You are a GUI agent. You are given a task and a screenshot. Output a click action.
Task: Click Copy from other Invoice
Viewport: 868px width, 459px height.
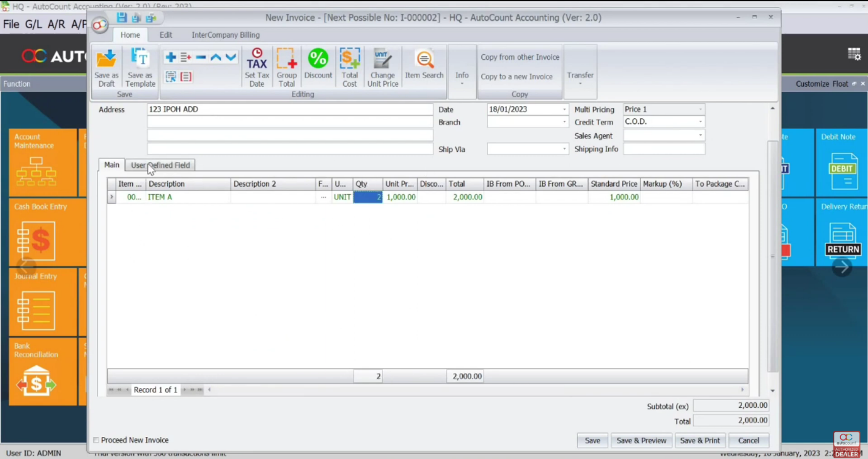click(x=520, y=57)
